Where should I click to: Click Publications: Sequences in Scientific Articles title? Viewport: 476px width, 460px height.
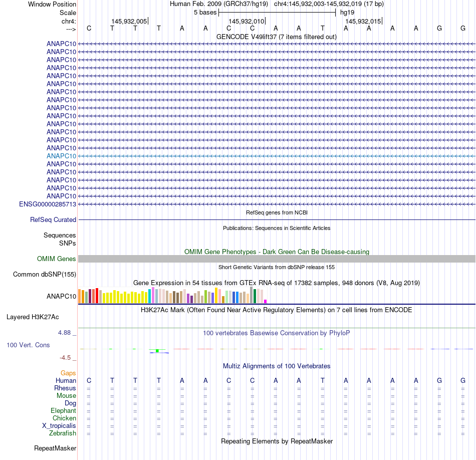277,228
